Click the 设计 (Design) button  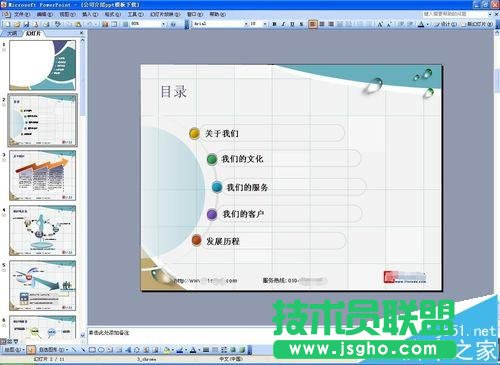click(446, 24)
